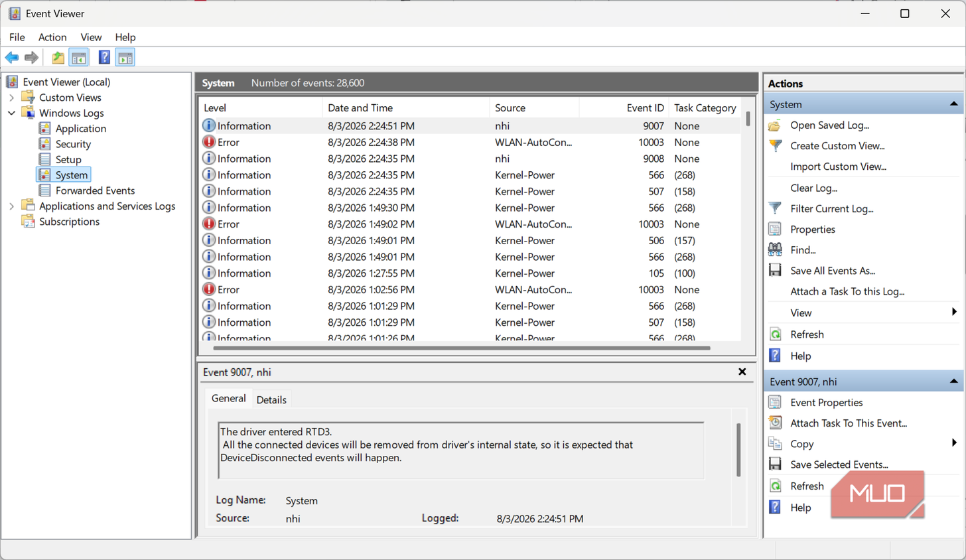
Task: Click Refresh icon under System actions
Action: (775, 334)
